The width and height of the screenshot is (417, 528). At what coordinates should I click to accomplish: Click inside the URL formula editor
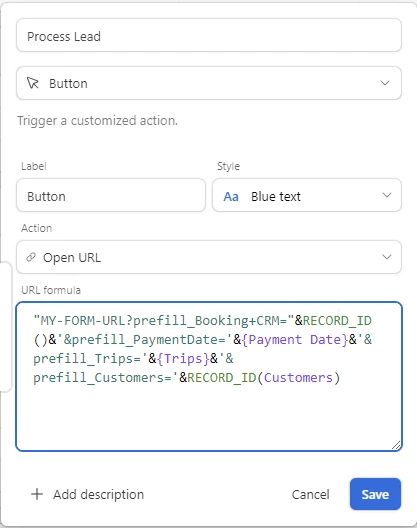coord(209,376)
